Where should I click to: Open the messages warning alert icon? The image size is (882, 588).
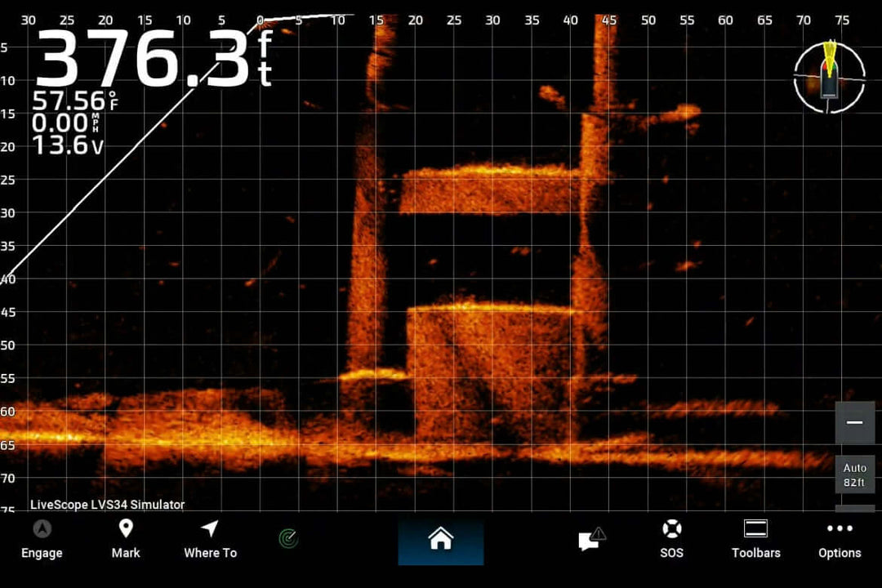592,540
